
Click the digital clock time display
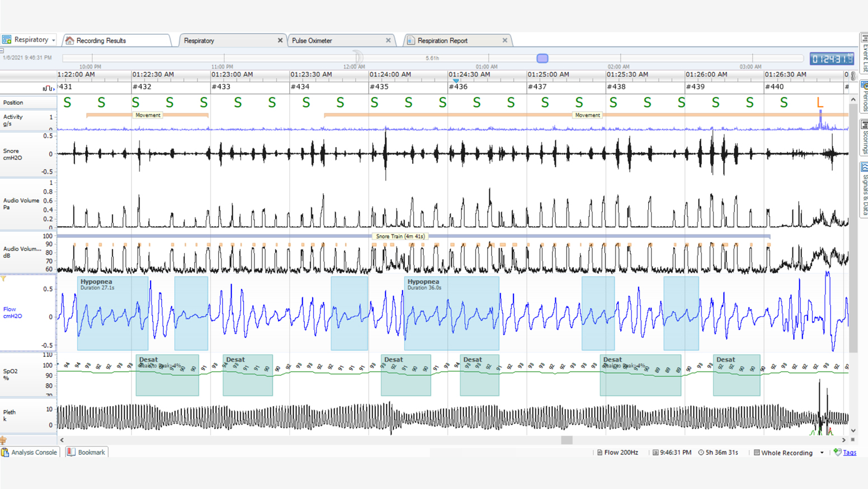tap(832, 59)
